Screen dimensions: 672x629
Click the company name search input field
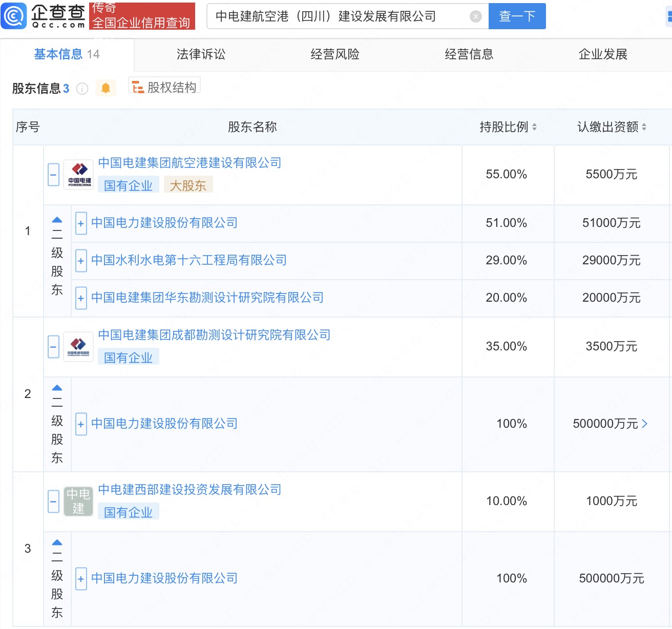coord(338,16)
